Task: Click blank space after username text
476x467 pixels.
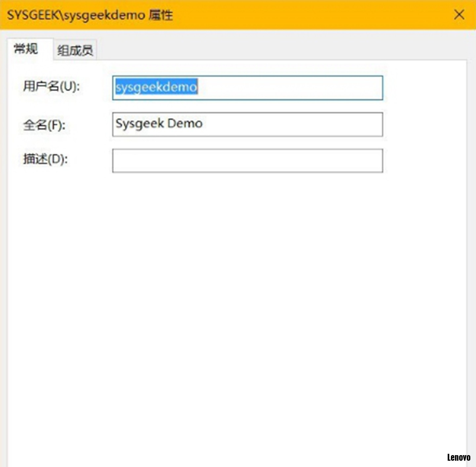Action: [291, 88]
